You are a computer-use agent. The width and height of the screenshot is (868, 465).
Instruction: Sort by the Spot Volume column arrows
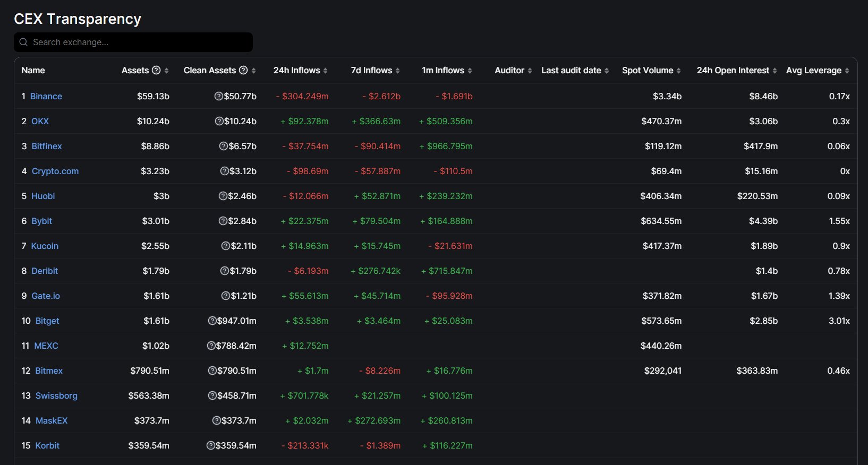(678, 71)
